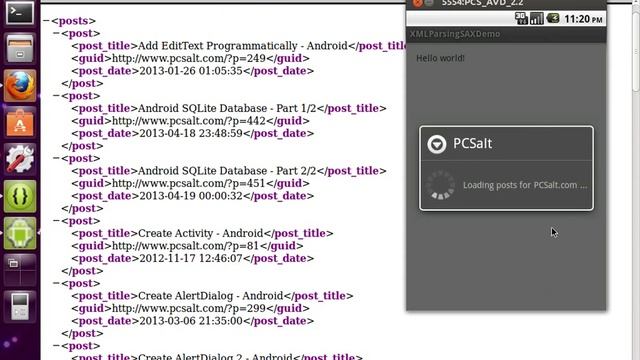
Task: Collapse the Create Activity post node
Action: point(56,220)
